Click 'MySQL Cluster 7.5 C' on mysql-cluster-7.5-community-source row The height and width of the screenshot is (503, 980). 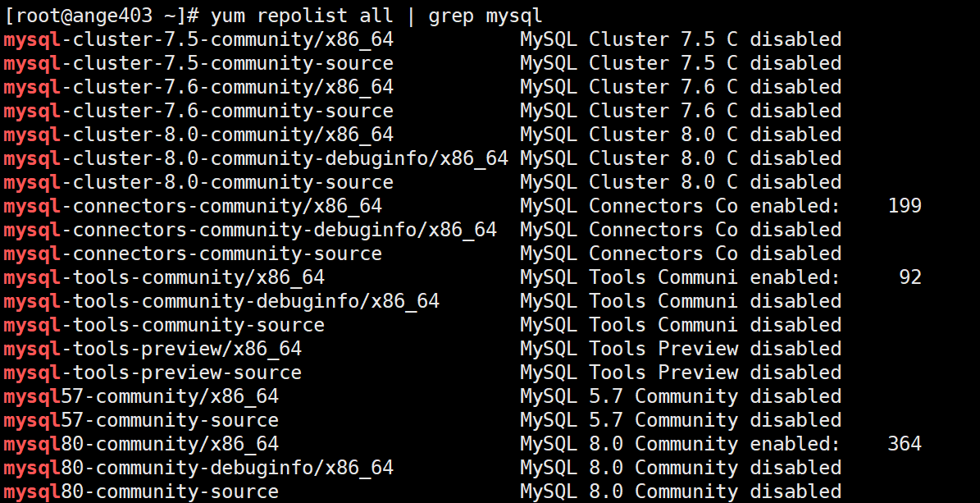pos(629,64)
